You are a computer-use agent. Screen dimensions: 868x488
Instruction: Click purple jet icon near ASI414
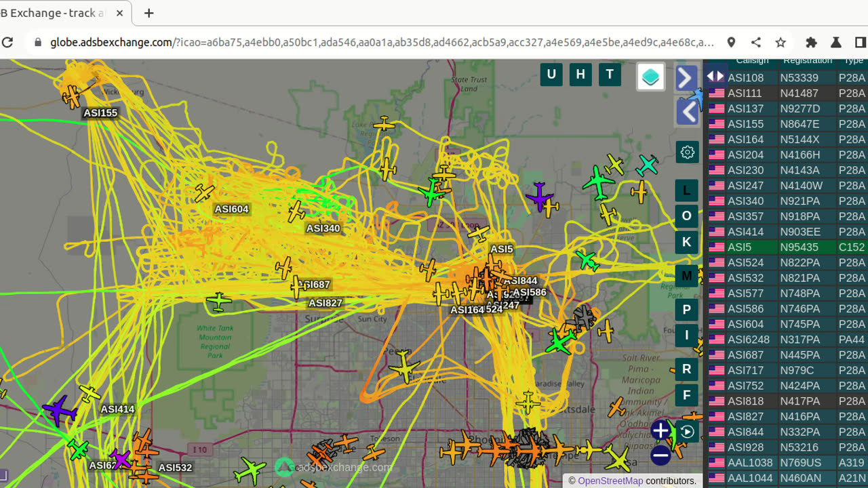click(x=59, y=410)
